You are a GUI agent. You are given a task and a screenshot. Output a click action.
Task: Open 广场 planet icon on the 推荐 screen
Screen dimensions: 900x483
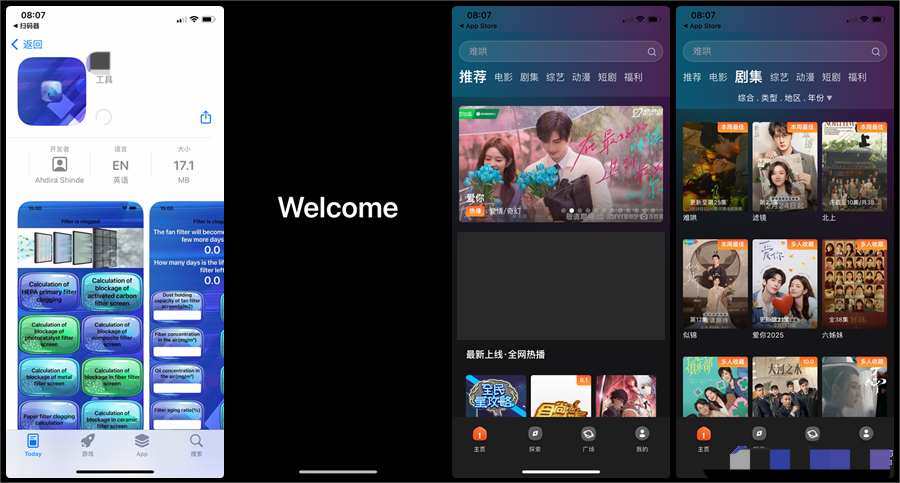588,438
